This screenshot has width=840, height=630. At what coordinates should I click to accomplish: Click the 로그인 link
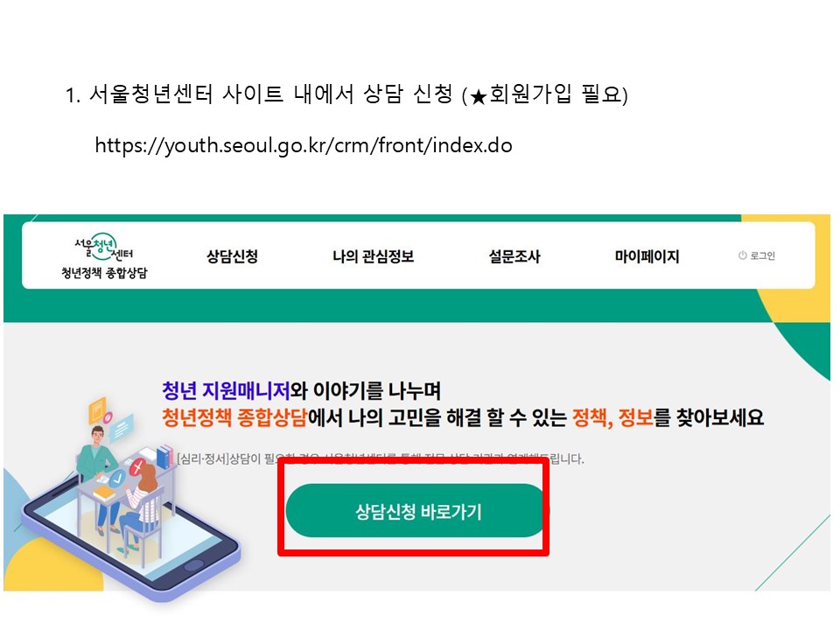coord(762,255)
